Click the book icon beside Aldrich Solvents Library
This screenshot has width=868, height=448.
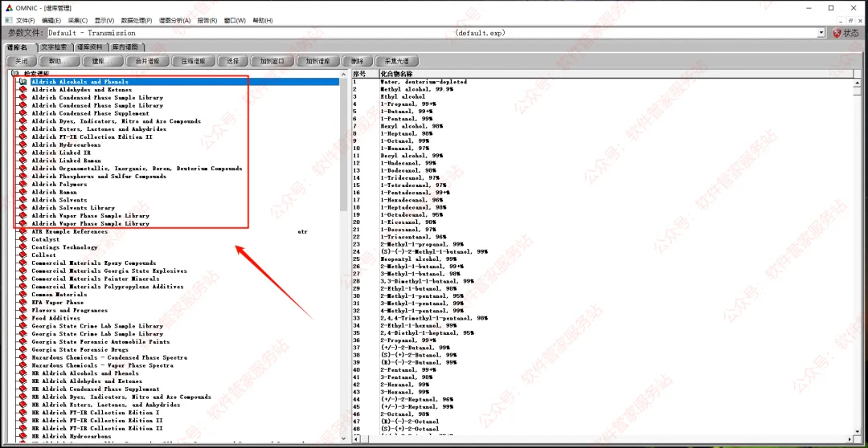23,208
